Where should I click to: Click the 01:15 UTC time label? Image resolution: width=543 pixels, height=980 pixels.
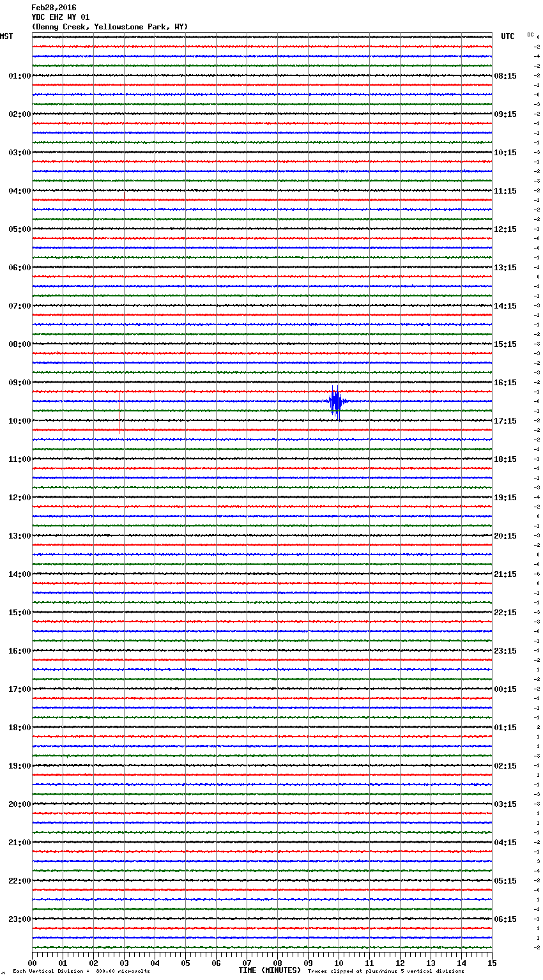[x=505, y=728]
